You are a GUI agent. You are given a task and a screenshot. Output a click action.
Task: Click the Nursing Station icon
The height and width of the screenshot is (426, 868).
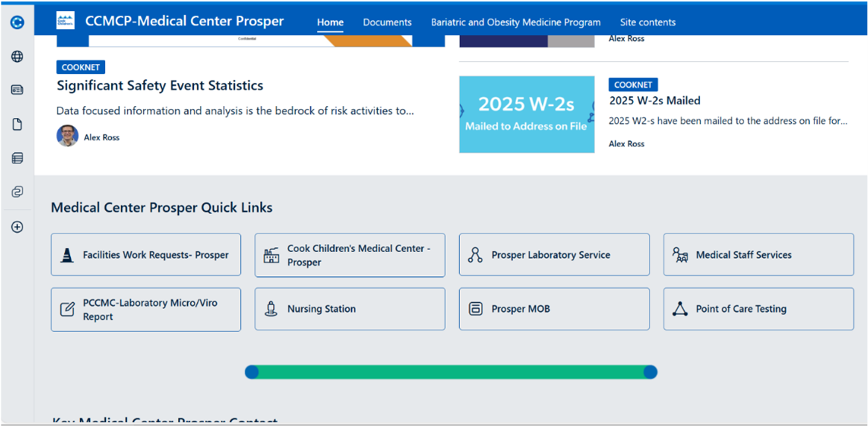coord(271,309)
